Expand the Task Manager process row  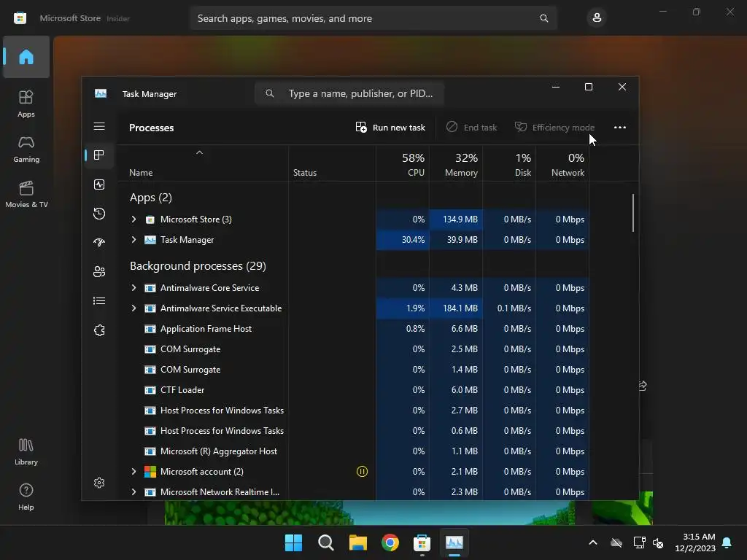[x=134, y=239]
